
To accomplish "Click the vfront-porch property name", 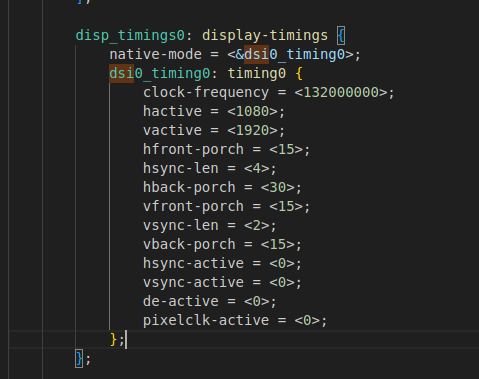I will point(193,206).
